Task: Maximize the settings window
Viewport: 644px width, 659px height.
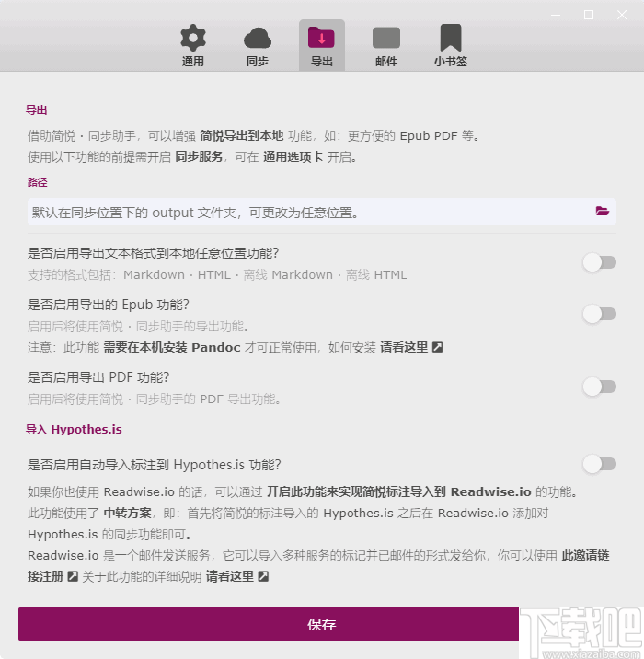Action: click(x=589, y=15)
